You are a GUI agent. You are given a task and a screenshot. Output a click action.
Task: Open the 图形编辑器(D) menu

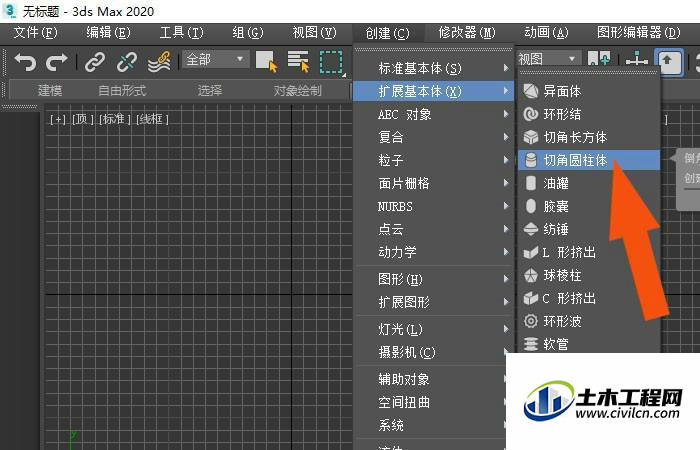(x=639, y=33)
